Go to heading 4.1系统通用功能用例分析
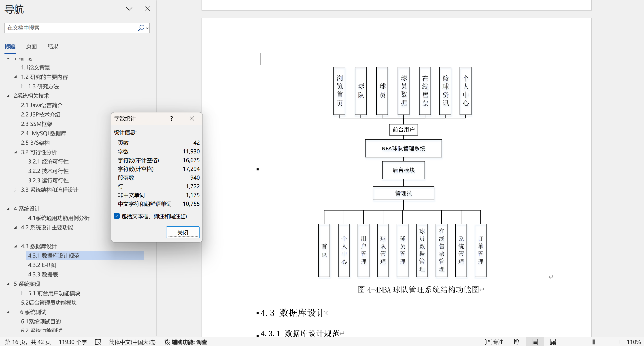This screenshot has width=644, height=346. [x=59, y=218]
